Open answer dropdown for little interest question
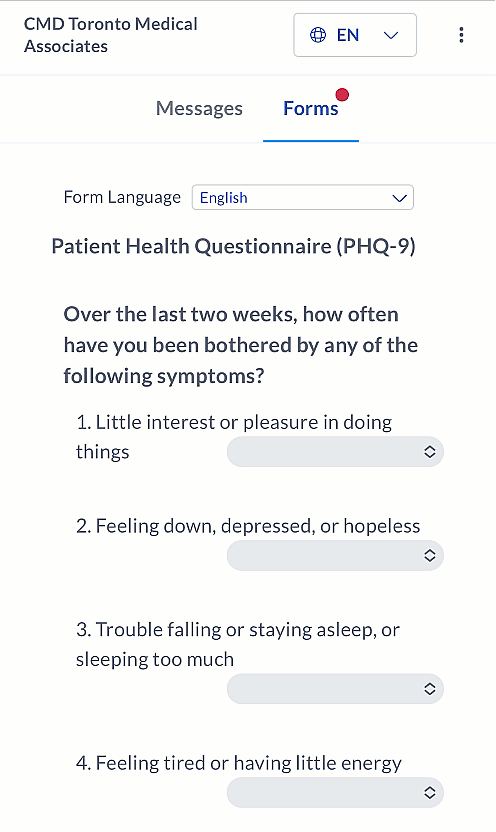The image size is (496, 832). tap(335, 452)
